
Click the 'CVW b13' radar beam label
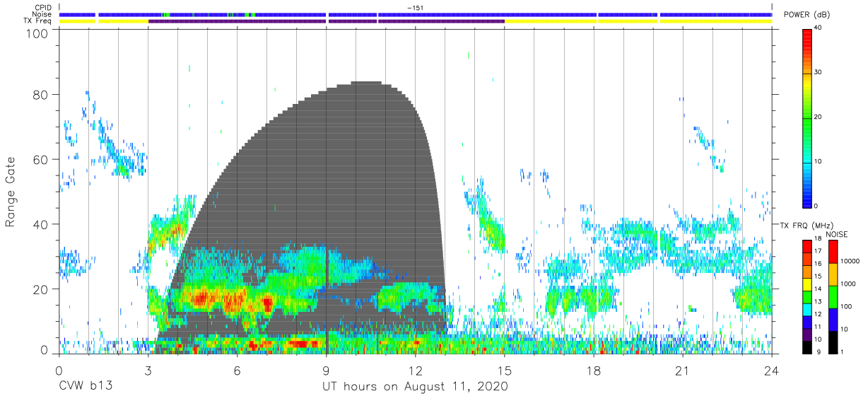coord(85,387)
